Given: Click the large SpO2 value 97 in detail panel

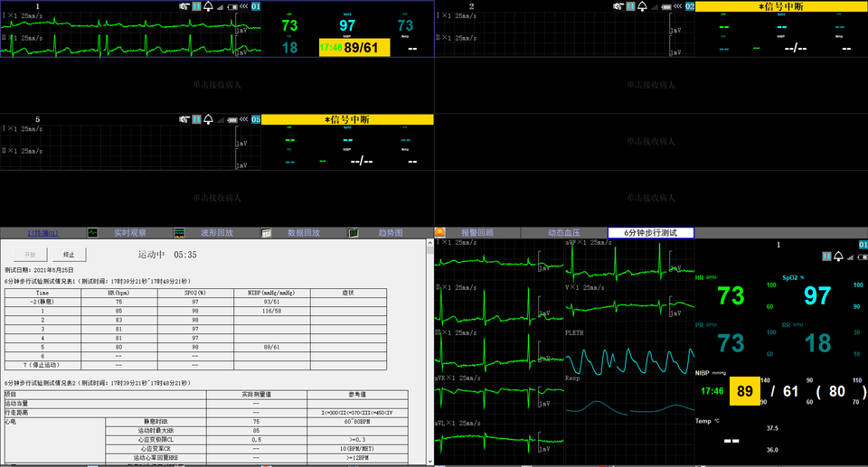Looking at the screenshot, I should click(817, 296).
